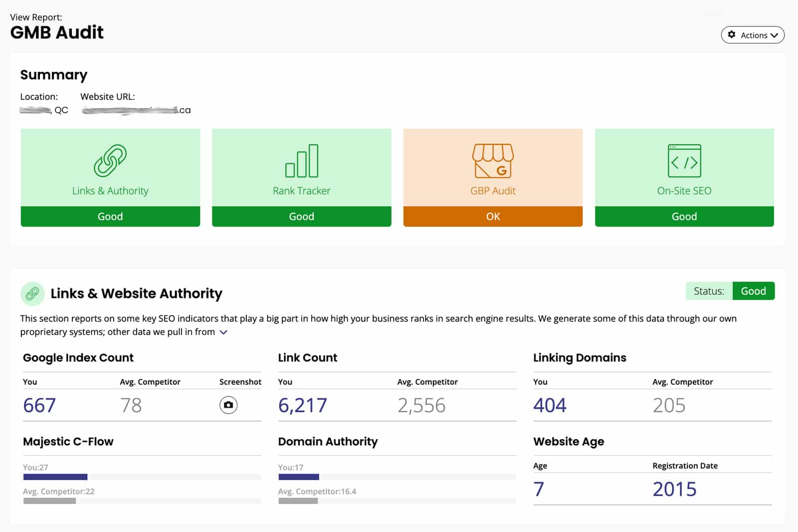This screenshot has width=798, height=532.
Task: Click the bar chart Rank Tracker icon
Action: click(302, 161)
